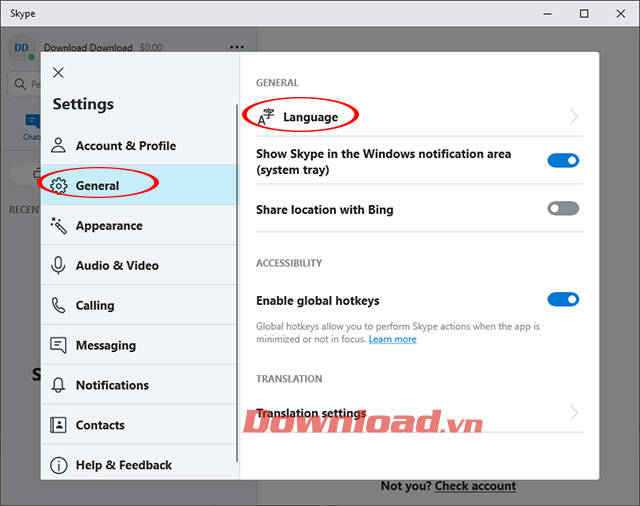640x506 pixels.
Task: Click the $0.00 Skype credit balance
Action: 151,48
